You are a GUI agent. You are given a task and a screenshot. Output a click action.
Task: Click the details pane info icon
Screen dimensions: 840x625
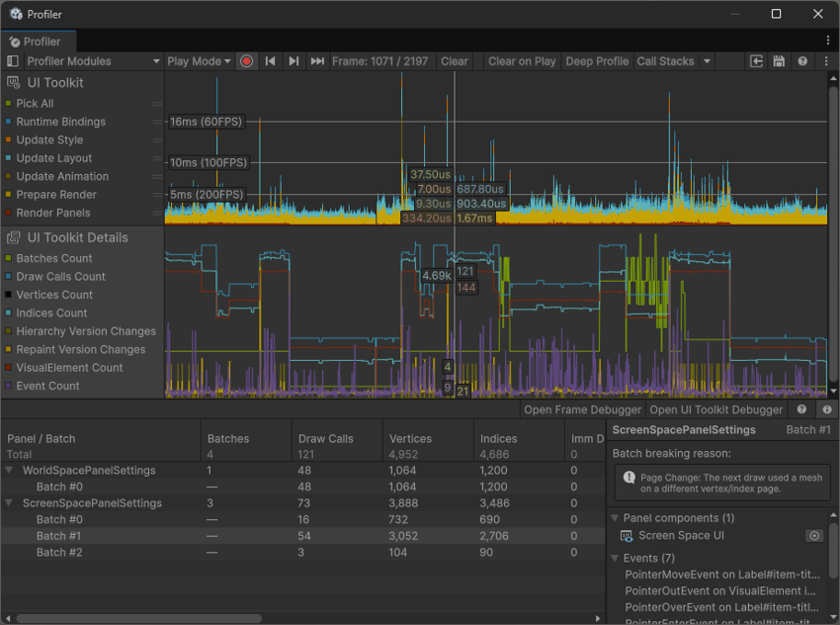(x=827, y=409)
